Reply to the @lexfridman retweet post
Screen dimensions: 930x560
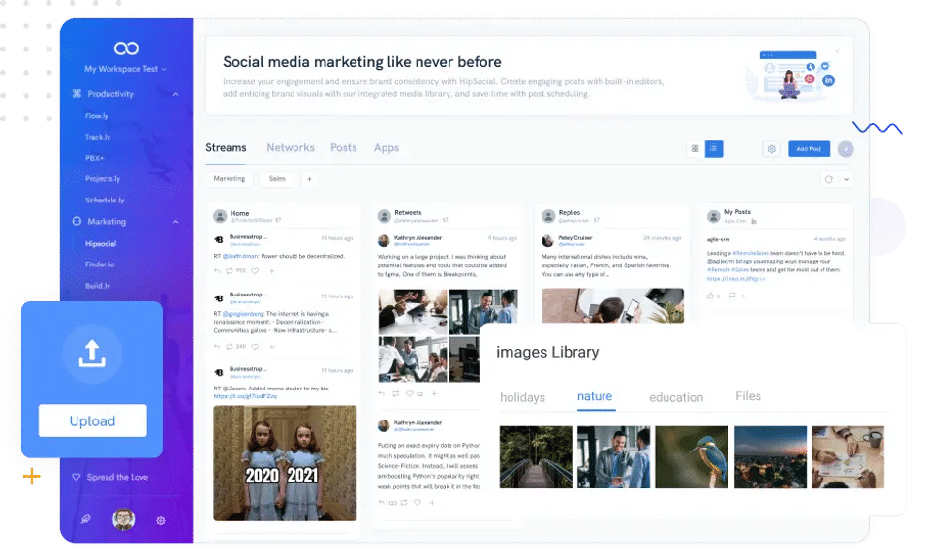pyautogui.click(x=217, y=271)
